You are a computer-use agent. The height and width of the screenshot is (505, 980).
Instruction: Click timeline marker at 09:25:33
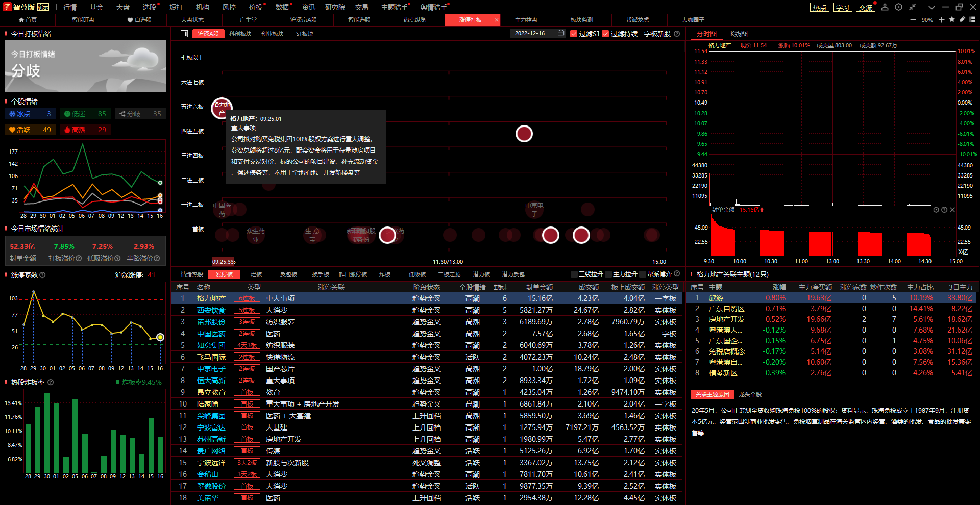tap(224, 262)
